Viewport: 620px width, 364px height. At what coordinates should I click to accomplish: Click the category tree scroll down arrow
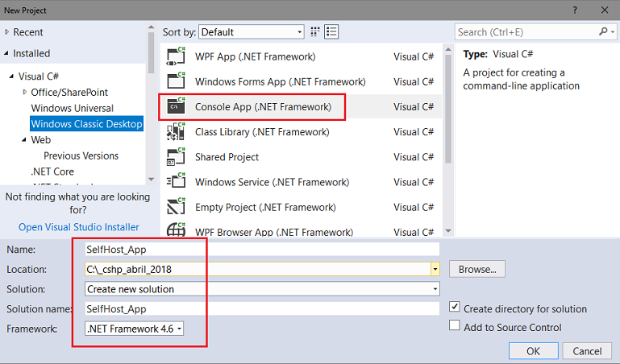[x=151, y=180]
